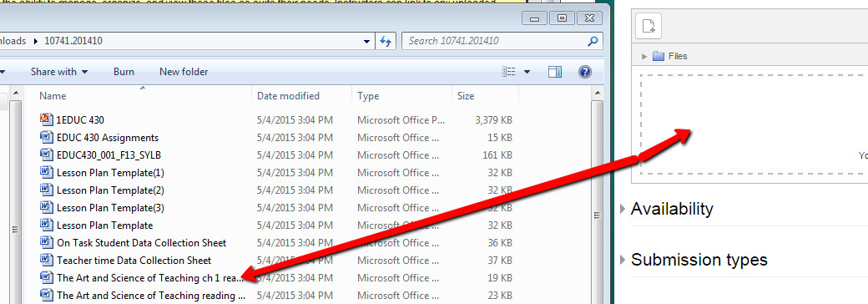Click the Burn toolbar button
Screen dimensions: 868x304
click(124, 72)
